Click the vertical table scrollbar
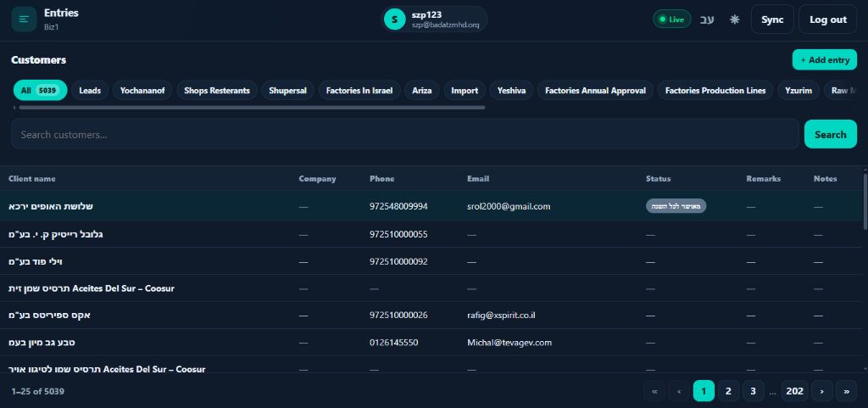Screen dimensions: 868x408 coord(865,202)
